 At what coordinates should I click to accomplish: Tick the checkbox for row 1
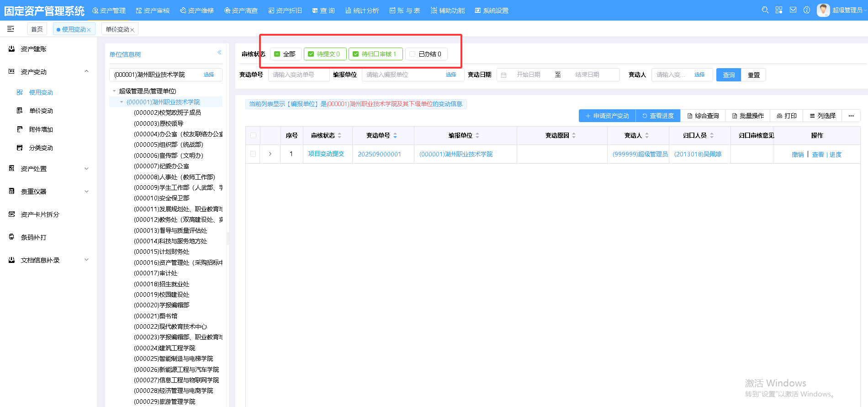253,154
